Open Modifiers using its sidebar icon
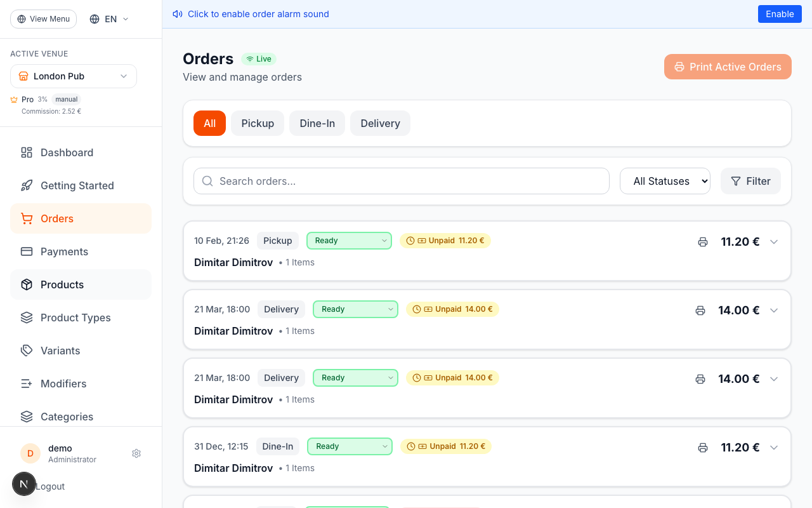The height and width of the screenshot is (508, 812). click(26, 384)
